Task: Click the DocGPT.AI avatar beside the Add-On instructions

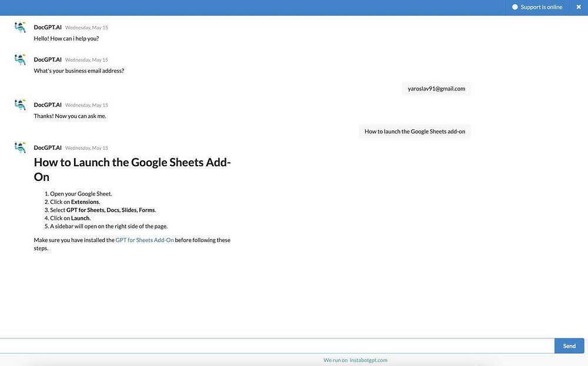Action: tap(20, 147)
